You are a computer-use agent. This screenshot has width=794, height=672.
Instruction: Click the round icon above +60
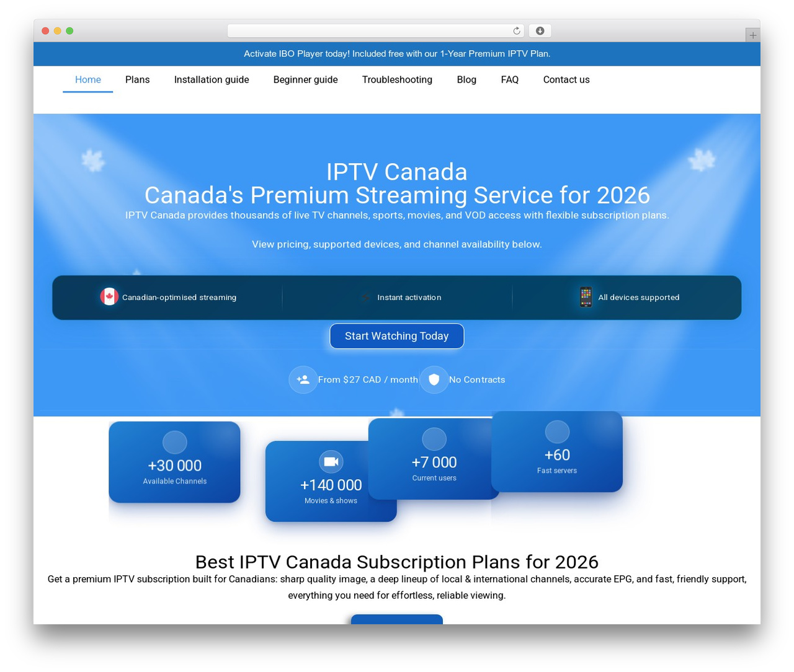(557, 432)
